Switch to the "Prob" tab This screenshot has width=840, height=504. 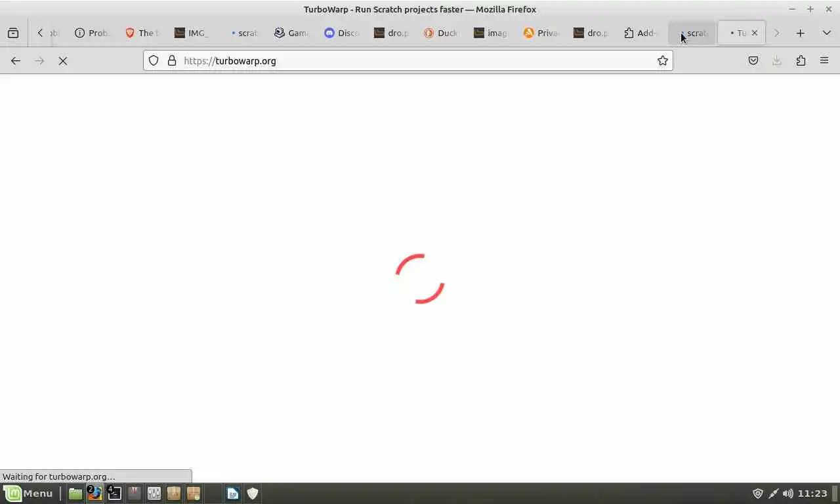(91, 33)
